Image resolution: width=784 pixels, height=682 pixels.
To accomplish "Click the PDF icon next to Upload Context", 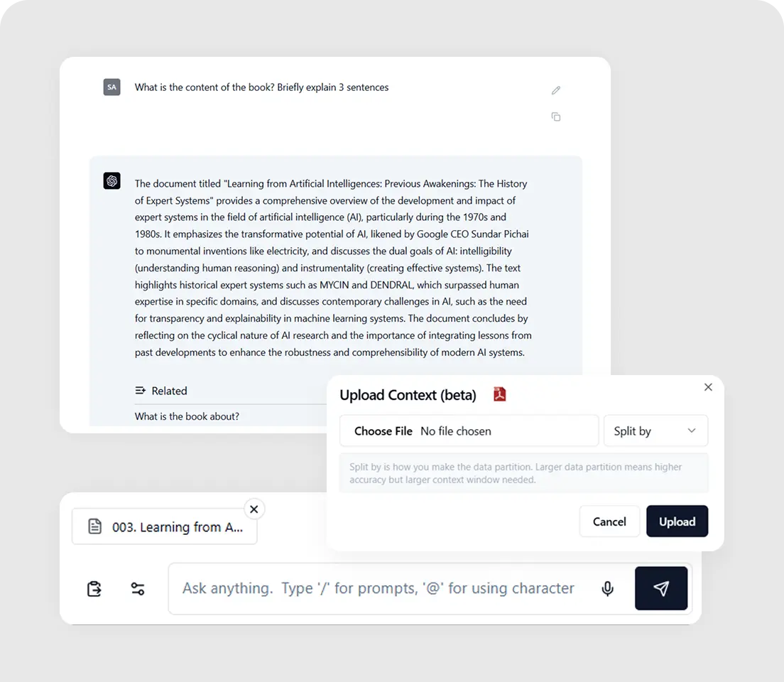I will pos(499,394).
